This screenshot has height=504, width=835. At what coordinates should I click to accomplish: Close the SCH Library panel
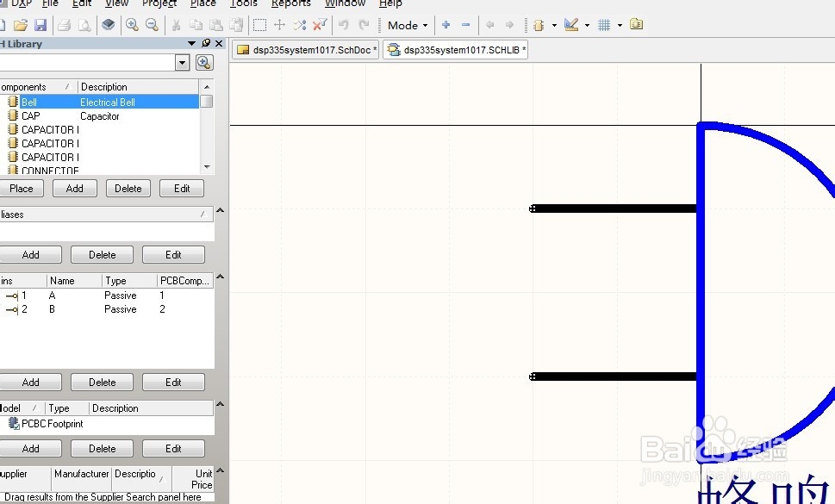coord(219,44)
